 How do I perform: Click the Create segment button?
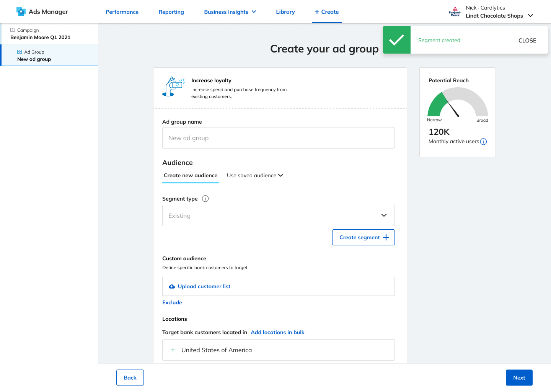click(364, 237)
